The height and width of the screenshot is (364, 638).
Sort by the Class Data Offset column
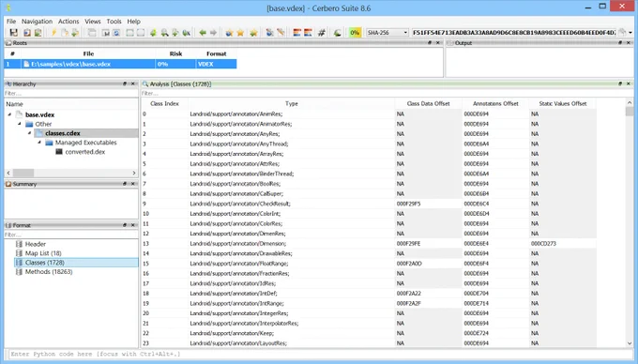tap(428, 104)
